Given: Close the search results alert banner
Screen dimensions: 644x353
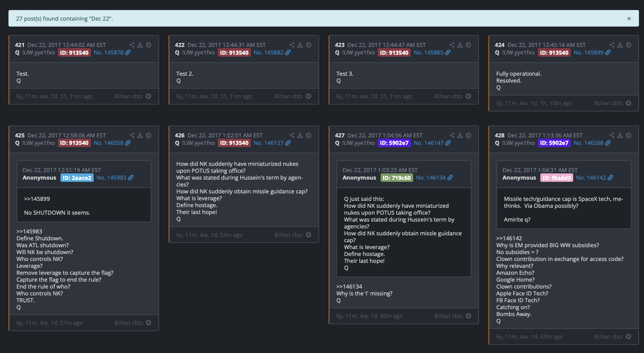Looking at the screenshot, I should click(x=629, y=19).
